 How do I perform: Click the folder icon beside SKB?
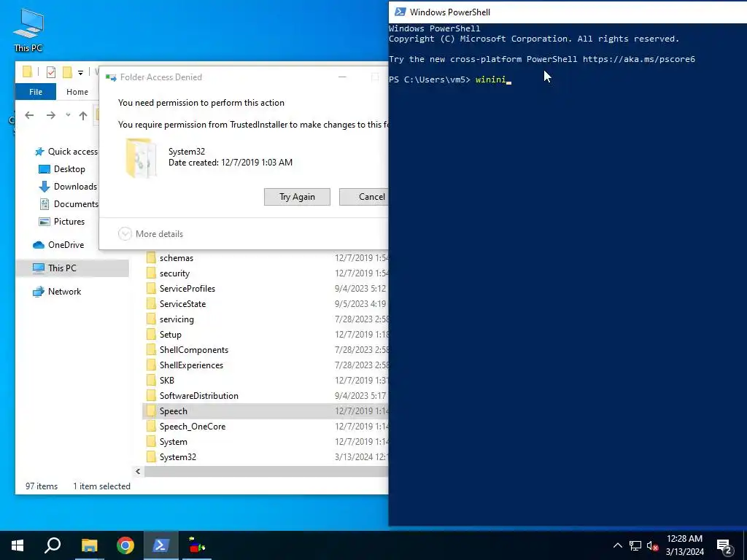pyautogui.click(x=151, y=381)
